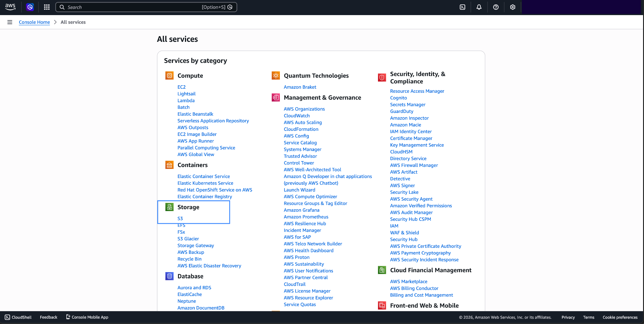
Task: Open the Terms footer link
Action: [589, 317]
